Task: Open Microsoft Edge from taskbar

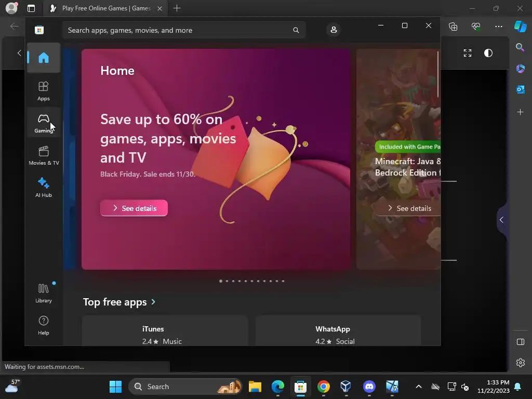Action: pos(278,387)
